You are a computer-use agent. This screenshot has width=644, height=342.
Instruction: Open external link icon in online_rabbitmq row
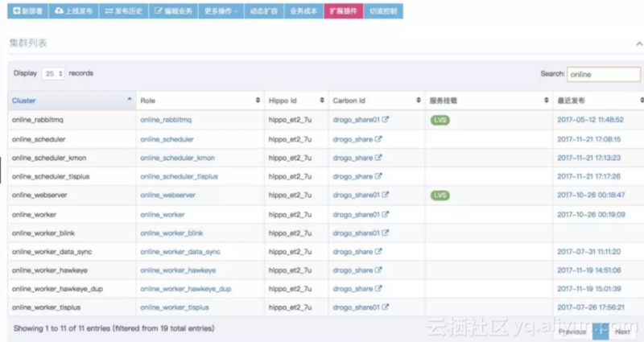coord(386,119)
